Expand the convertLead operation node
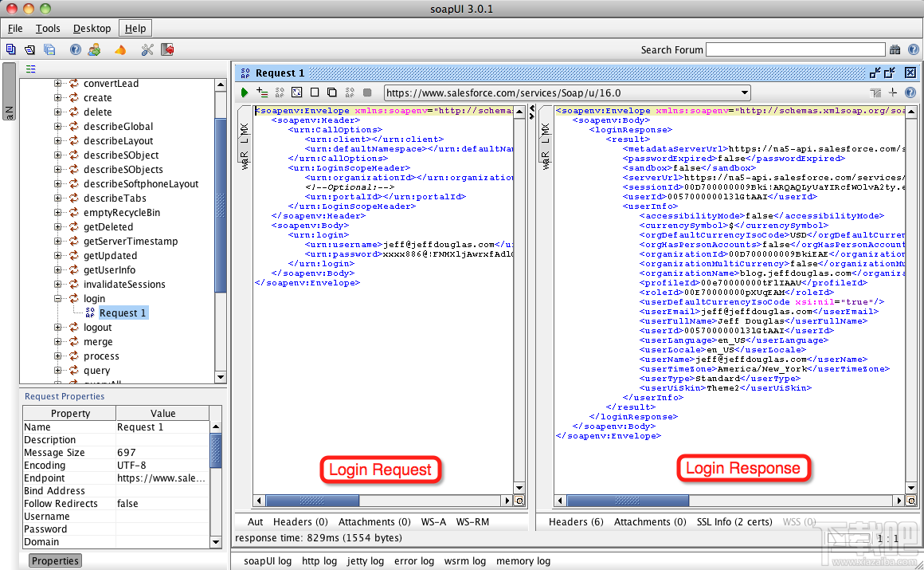 tap(57, 83)
